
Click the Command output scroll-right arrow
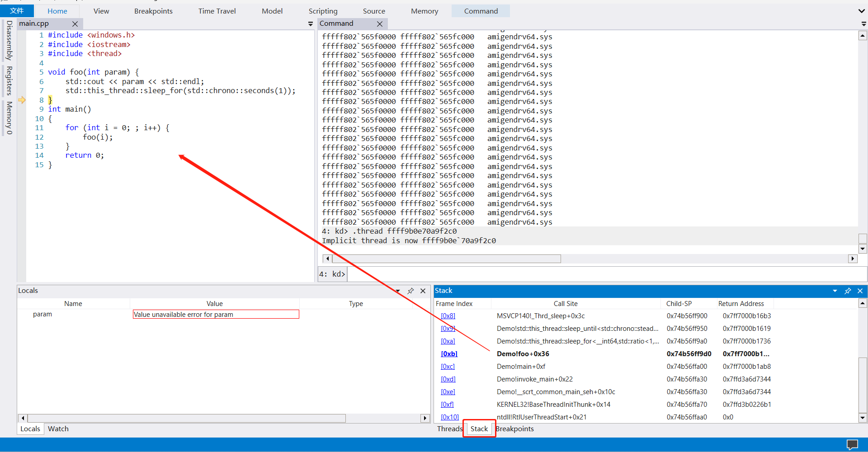pos(853,259)
